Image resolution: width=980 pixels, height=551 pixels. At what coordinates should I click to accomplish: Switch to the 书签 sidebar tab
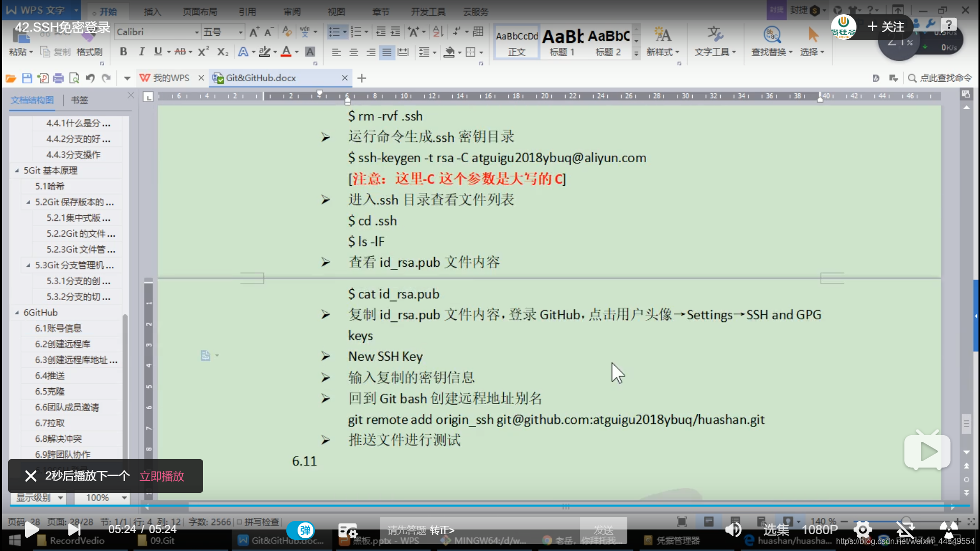80,100
